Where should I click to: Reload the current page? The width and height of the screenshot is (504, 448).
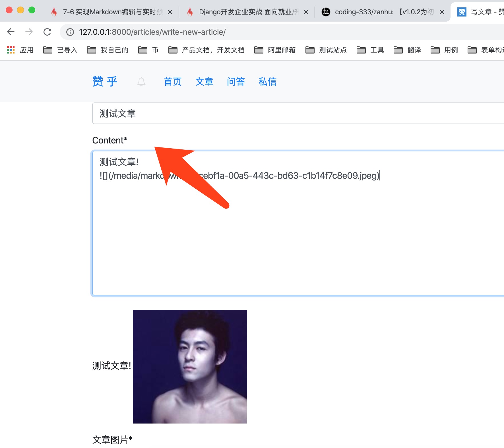47,32
